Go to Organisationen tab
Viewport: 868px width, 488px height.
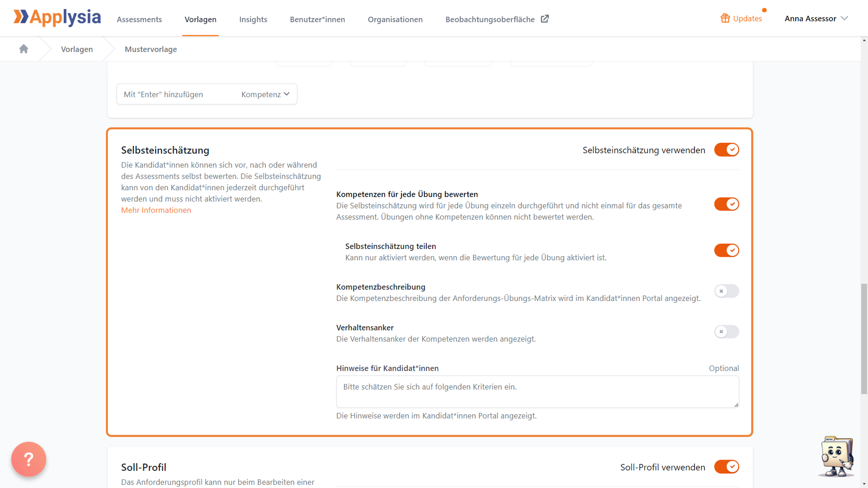(395, 19)
